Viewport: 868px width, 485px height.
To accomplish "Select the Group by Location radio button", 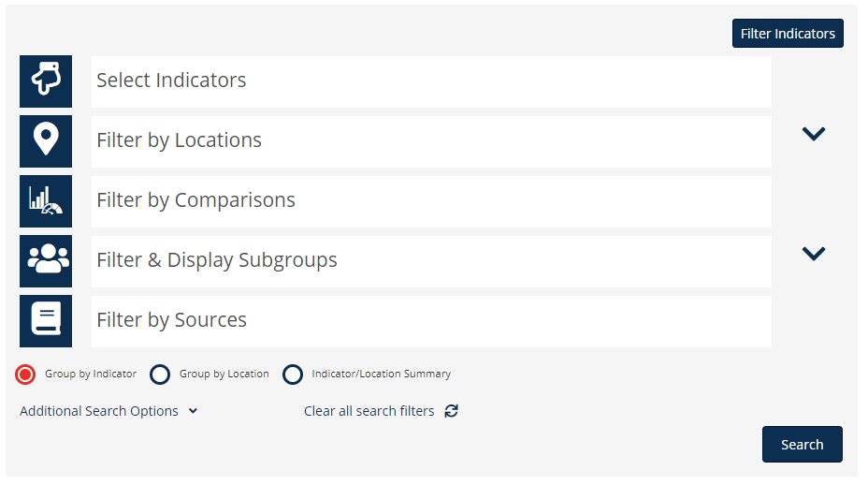I will tap(160, 375).
